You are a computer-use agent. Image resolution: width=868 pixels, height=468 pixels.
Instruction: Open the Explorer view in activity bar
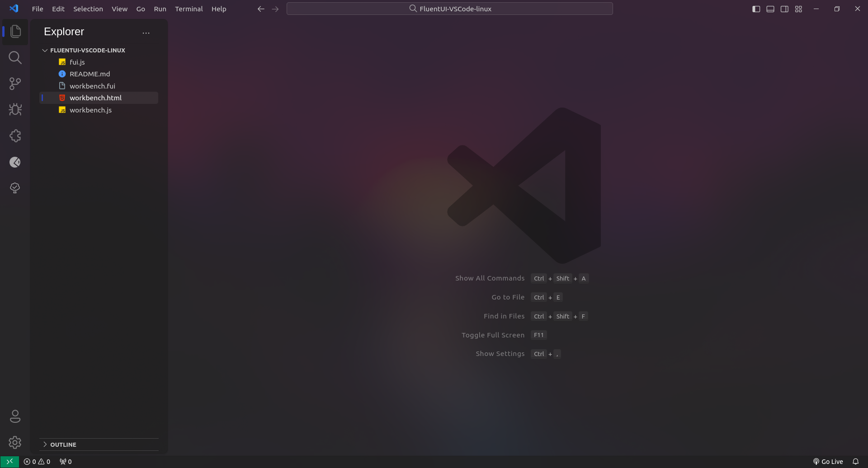coord(15,32)
